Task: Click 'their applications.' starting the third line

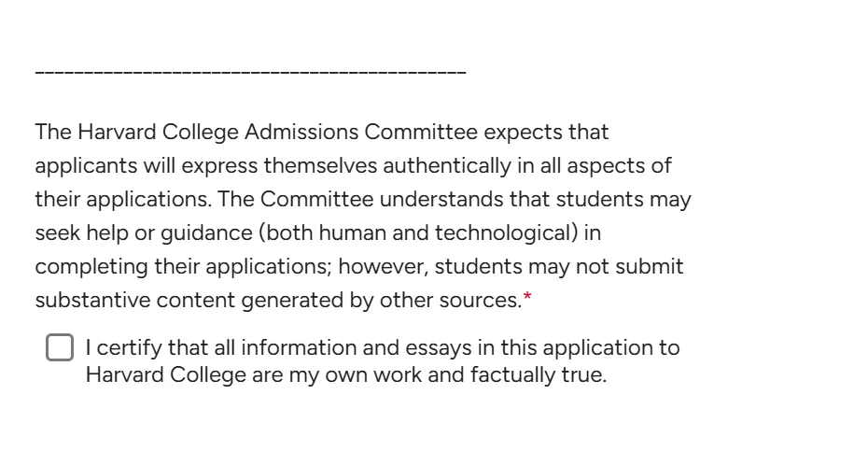Action: click(x=123, y=200)
